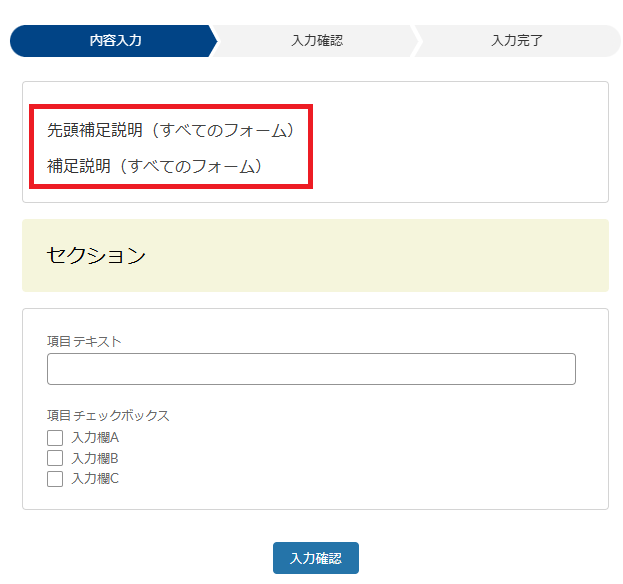Tick the 入力欄B checkbox
The width and height of the screenshot is (623, 584).
pyautogui.click(x=55, y=458)
